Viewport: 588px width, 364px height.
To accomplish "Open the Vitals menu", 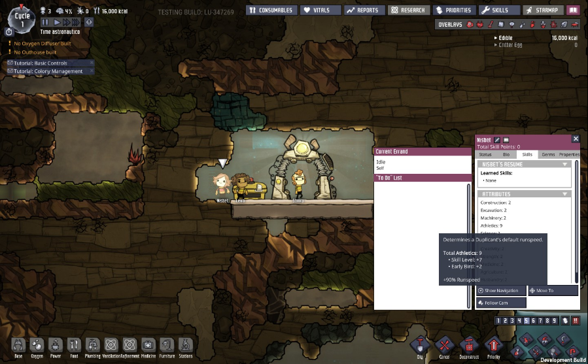I will [x=320, y=10].
